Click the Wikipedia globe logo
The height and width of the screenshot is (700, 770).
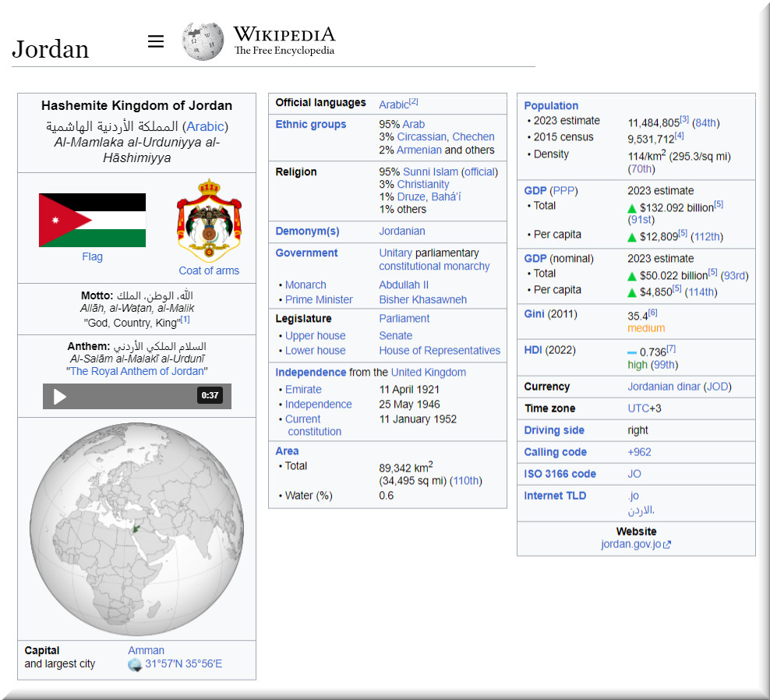pos(203,41)
